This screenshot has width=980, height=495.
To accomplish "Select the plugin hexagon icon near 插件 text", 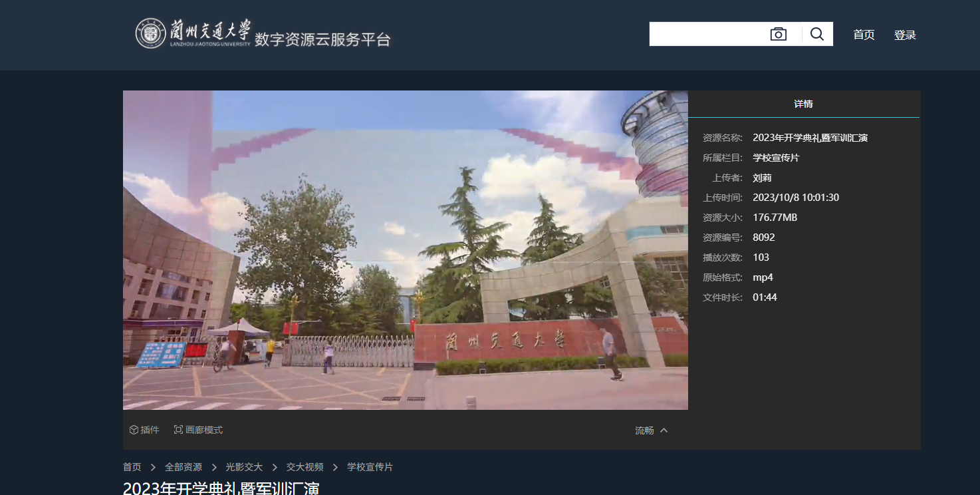I will click(x=134, y=429).
